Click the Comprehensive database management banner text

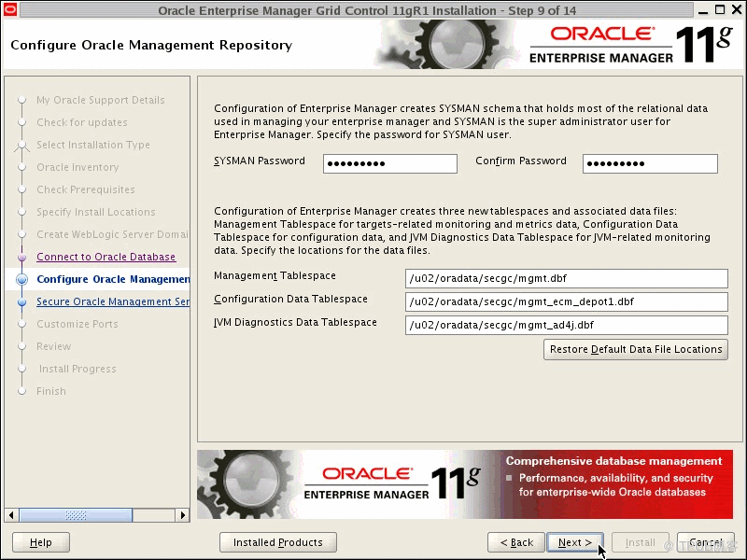pyautogui.click(x=614, y=461)
